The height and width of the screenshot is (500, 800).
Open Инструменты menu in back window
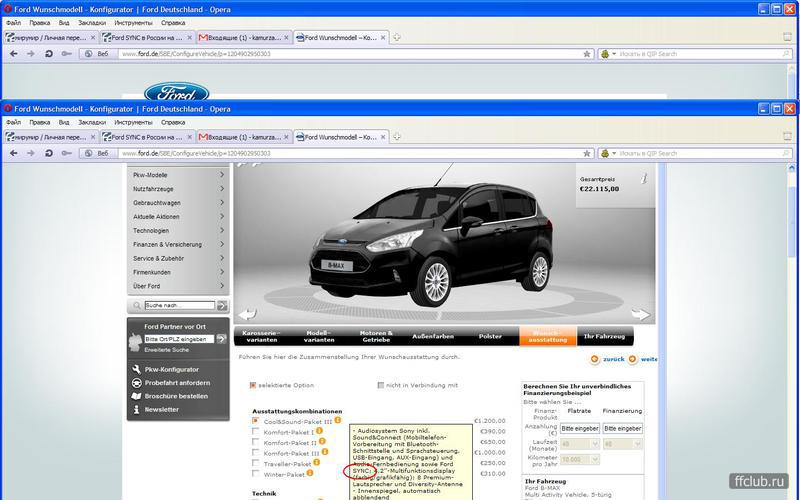pos(133,23)
